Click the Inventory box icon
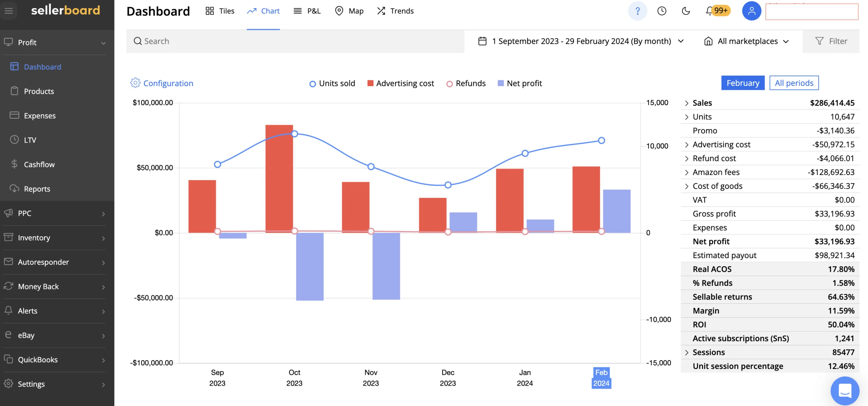This screenshot has width=868, height=406. [x=8, y=237]
